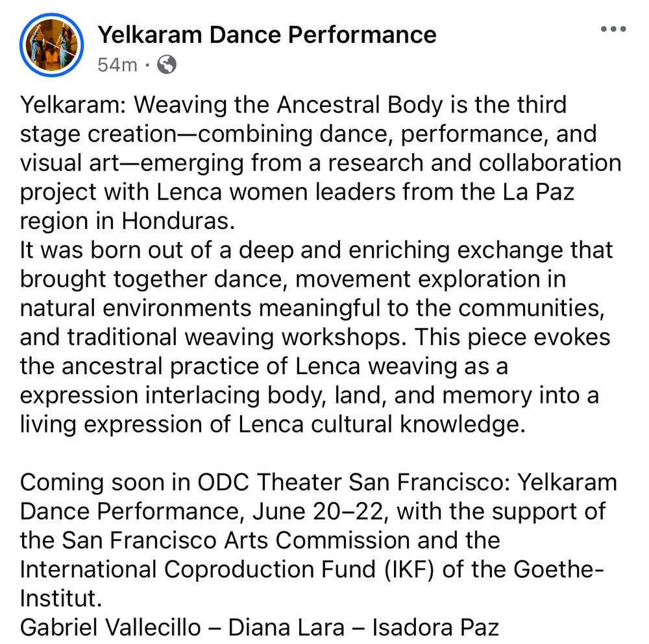Open the three-dot post options menu
Image resolution: width=649 pixels, height=644 pixels.
tap(613, 29)
